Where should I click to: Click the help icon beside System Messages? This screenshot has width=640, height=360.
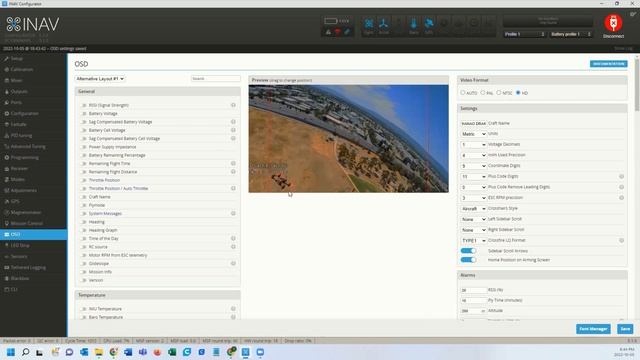233,213
